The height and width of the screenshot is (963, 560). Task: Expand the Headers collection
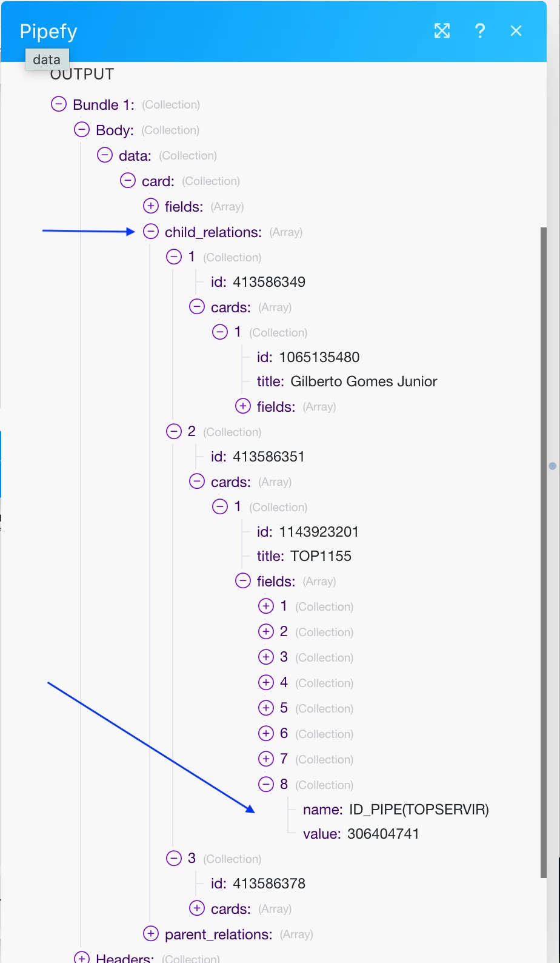click(x=82, y=958)
